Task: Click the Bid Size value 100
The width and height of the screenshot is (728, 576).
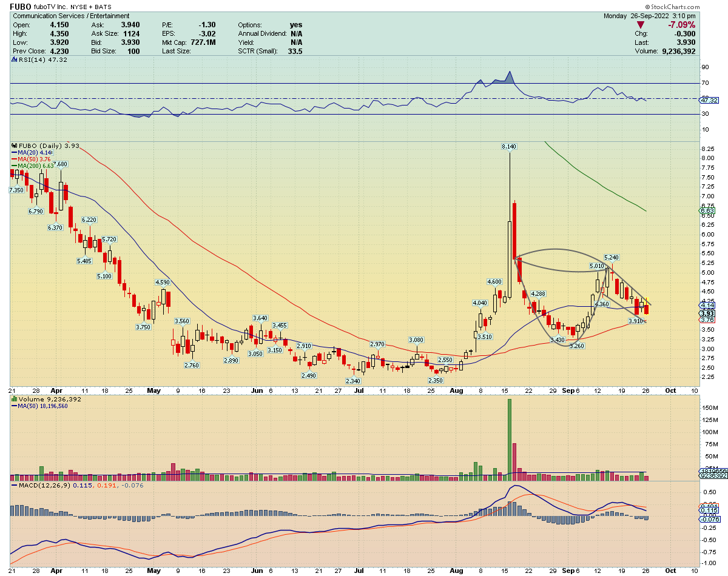Action: tap(133, 52)
